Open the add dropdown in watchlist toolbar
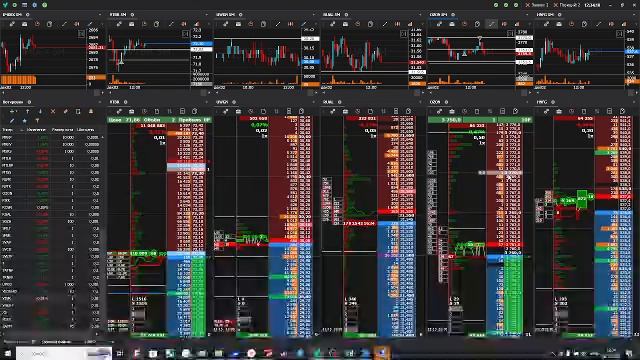 coord(13,111)
